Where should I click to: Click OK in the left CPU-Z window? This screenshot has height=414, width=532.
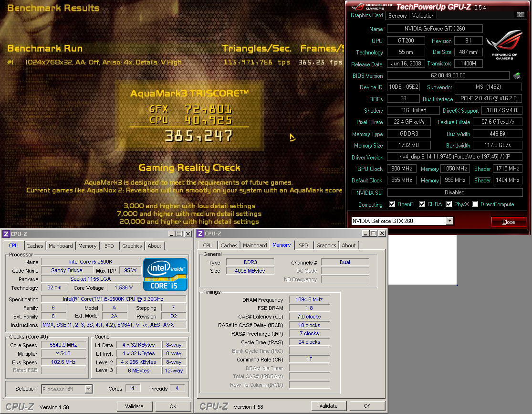(173, 406)
